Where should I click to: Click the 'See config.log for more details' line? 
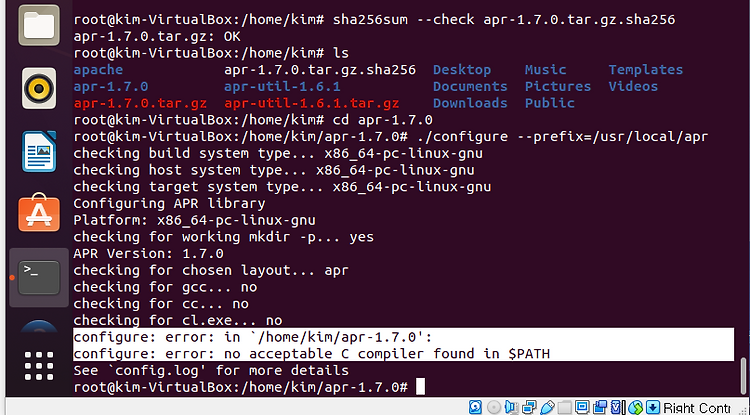[211, 371]
